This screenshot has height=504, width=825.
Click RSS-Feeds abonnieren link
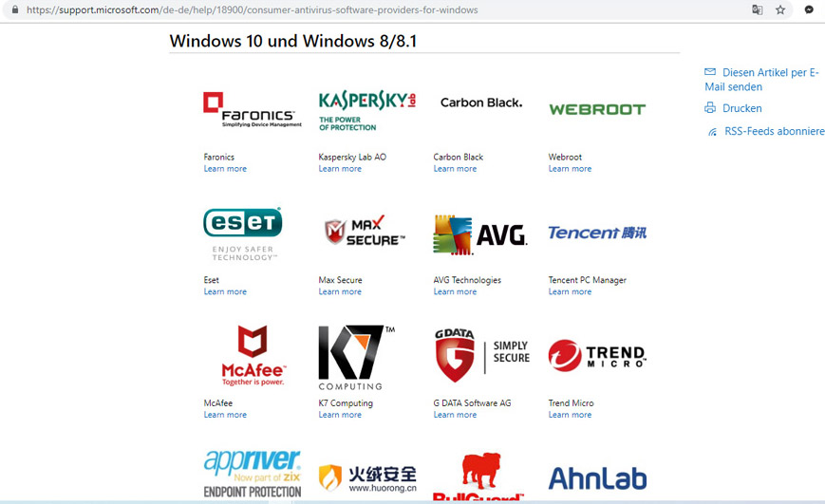click(x=775, y=132)
